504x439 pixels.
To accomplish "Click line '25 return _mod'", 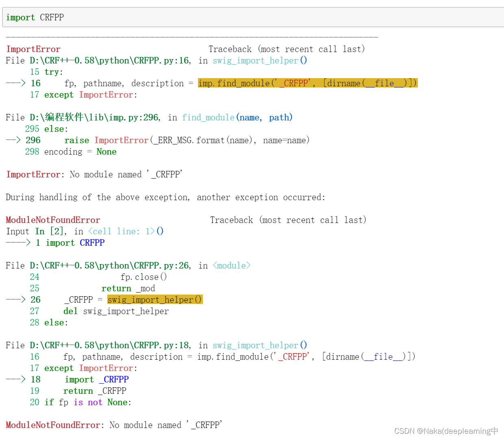I will click(92, 288).
